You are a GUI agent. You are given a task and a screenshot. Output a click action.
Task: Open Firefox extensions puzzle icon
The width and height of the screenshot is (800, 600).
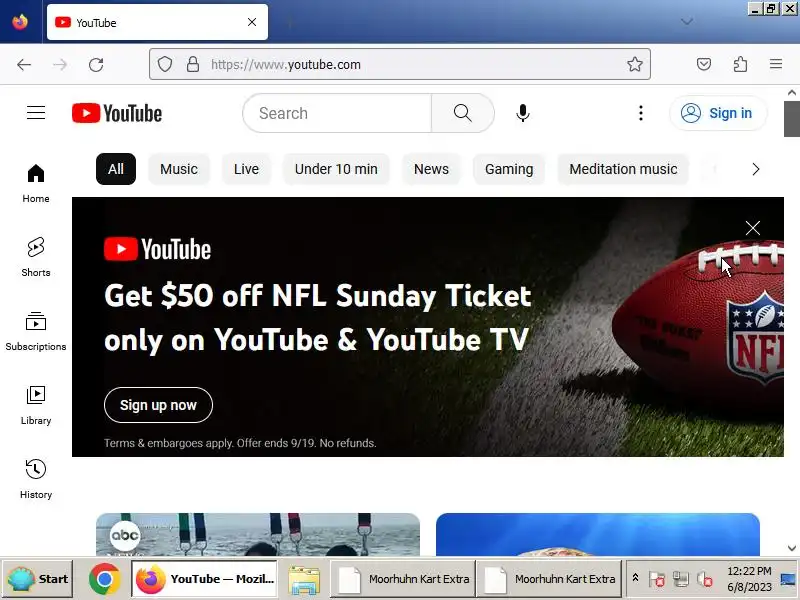tap(740, 64)
